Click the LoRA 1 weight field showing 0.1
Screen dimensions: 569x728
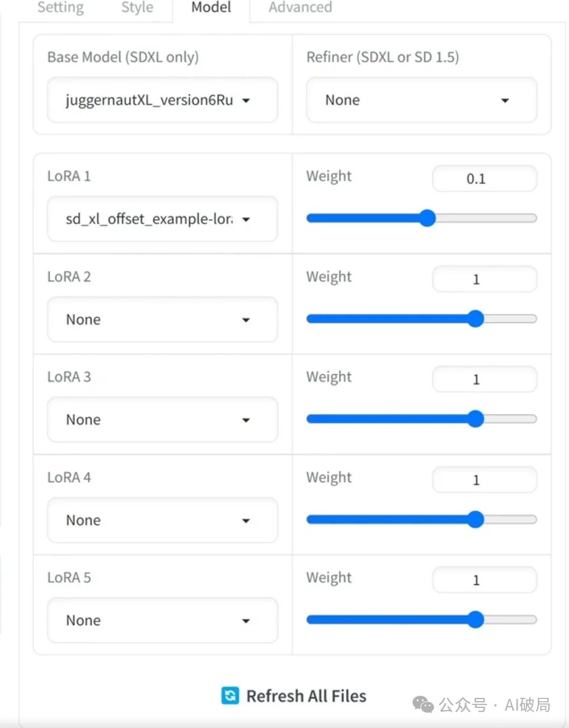484,179
